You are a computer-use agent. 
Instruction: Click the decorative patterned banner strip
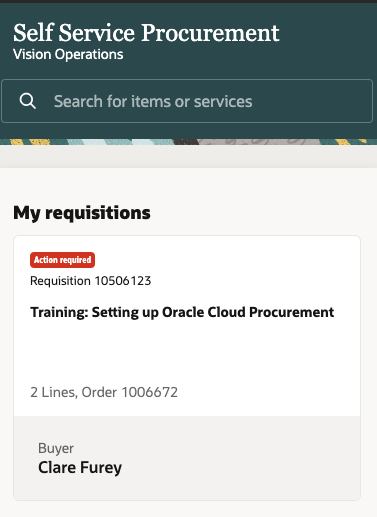pos(188,142)
